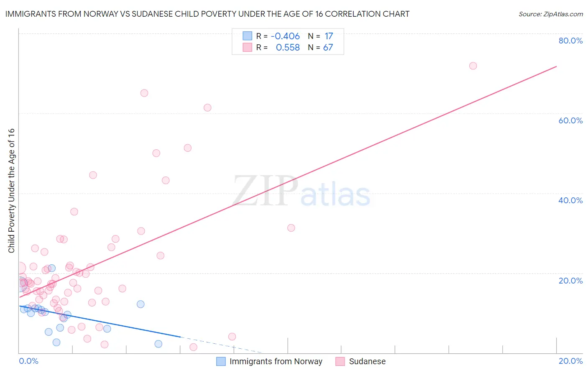Click the blue data point near 12% at mid-left
588x373 pixels.
click(x=141, y=304)
